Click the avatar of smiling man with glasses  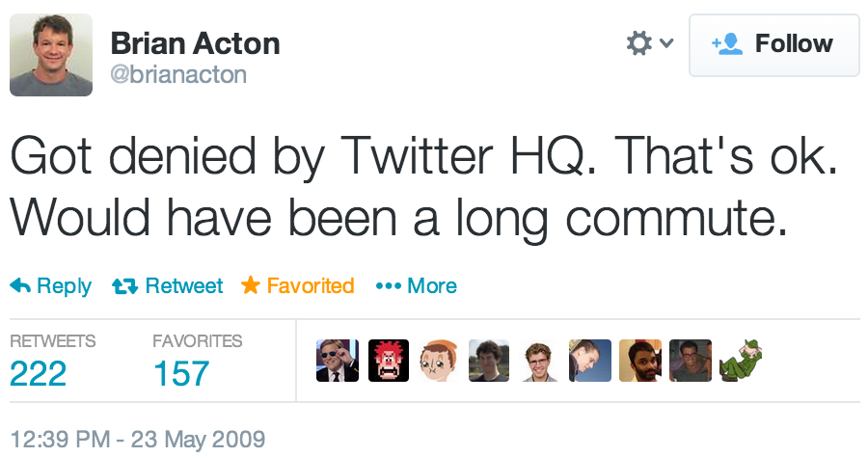click(539, 361)
